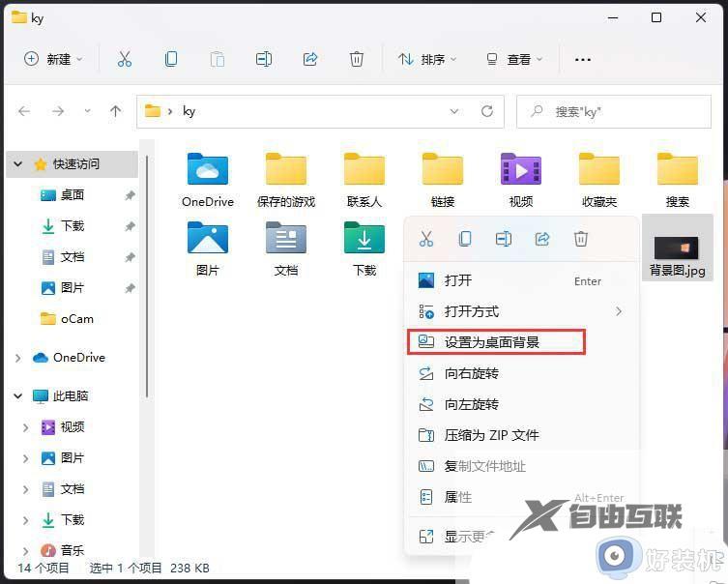This screenshot has width=728, height=584.
Task: Open the 排序 (Sort) dropdown
Action: 427,59
